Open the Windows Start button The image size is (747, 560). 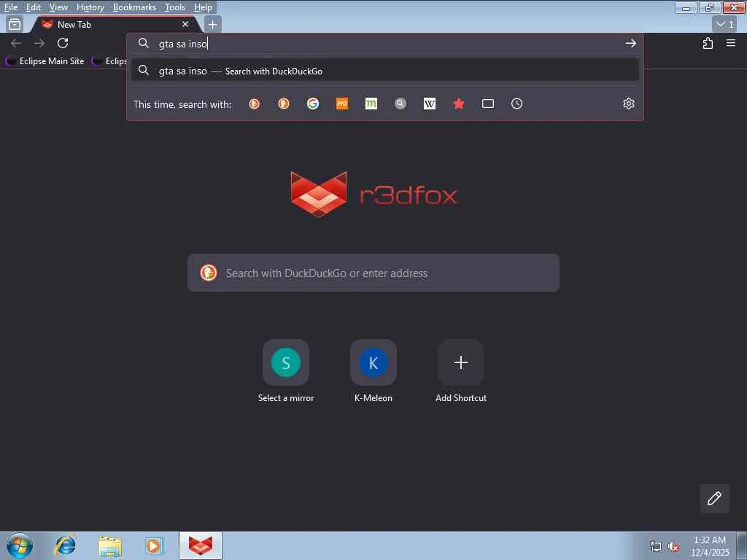click(x=20, y=545)
